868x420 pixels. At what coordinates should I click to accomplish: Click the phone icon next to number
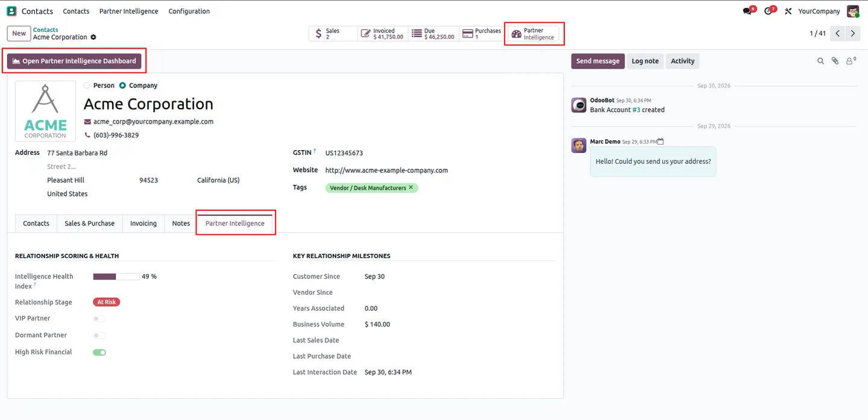click(87, 136)
